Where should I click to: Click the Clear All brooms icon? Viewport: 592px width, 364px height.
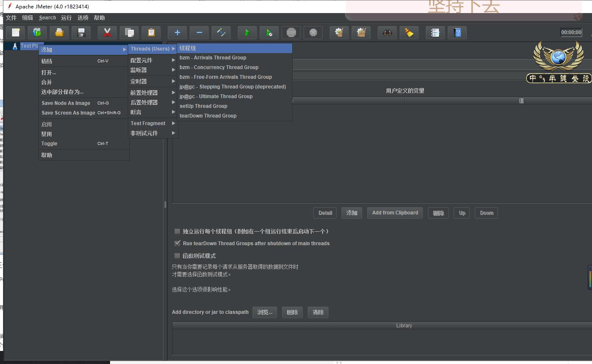tap(361, 32)
